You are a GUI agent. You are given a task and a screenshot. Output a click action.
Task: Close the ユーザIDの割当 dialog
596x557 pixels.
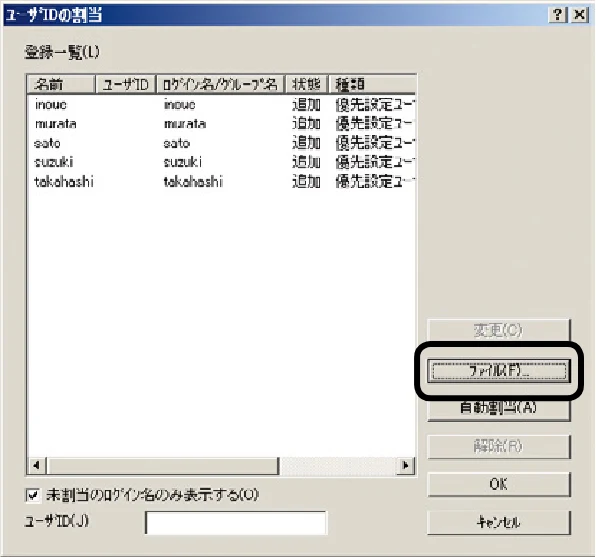pos(580,15)
